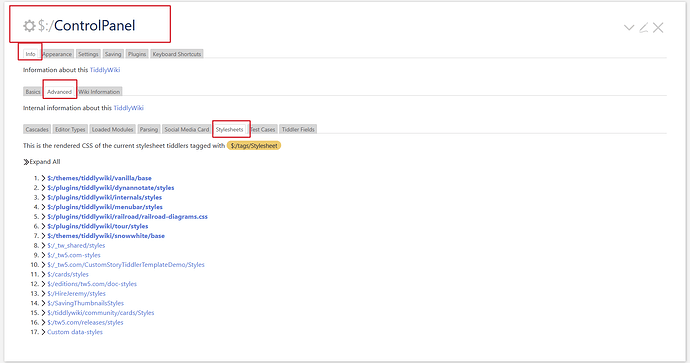Open the Editor Types tab
Viewport: 690px width, 363px height.
70,129
